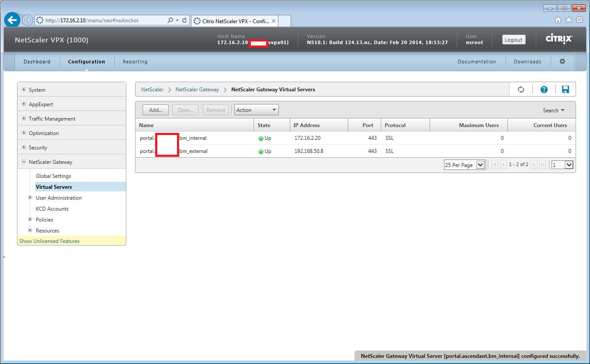Open the Downloads menu item
The image size is (590, 364).
tap(528, 62)
